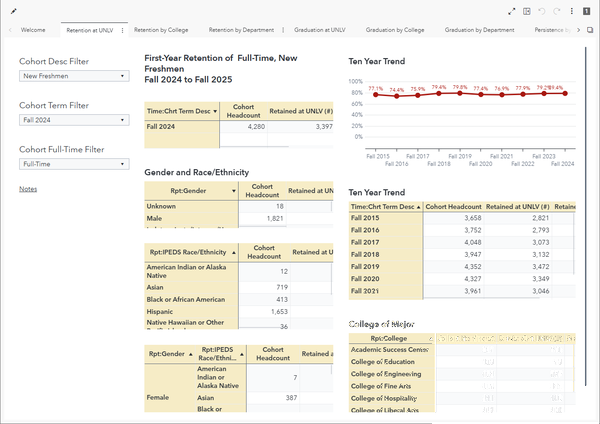This screenshot has width=600, height=424.
Task: Click the 3,397 retained cell
Action: pos(300,127)
